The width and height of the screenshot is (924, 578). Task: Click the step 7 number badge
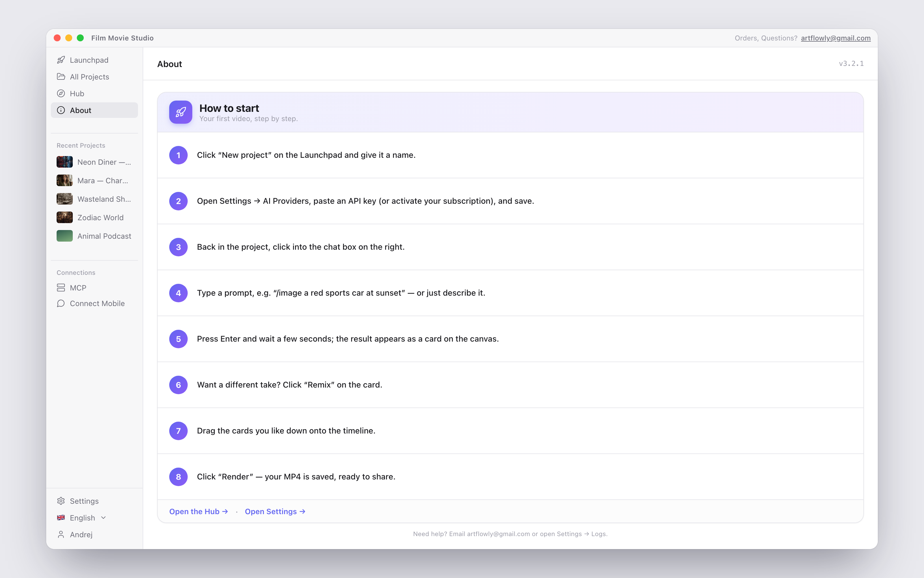tap(178, 431)
